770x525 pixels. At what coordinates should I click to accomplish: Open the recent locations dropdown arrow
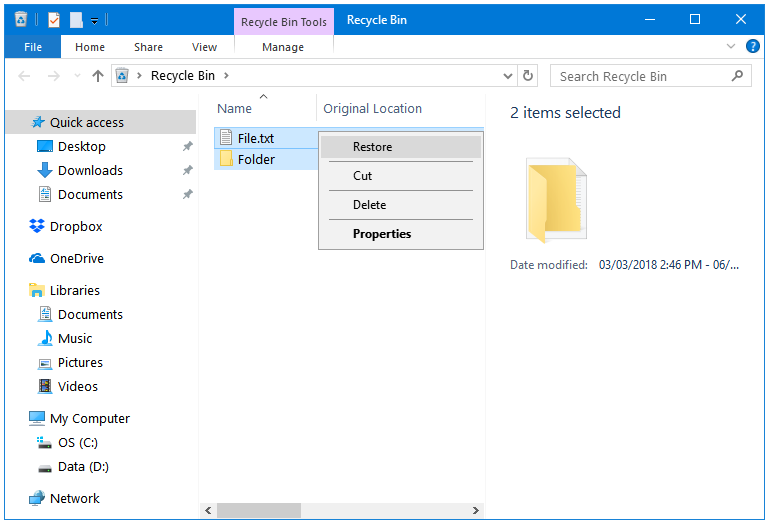[77, 76]
